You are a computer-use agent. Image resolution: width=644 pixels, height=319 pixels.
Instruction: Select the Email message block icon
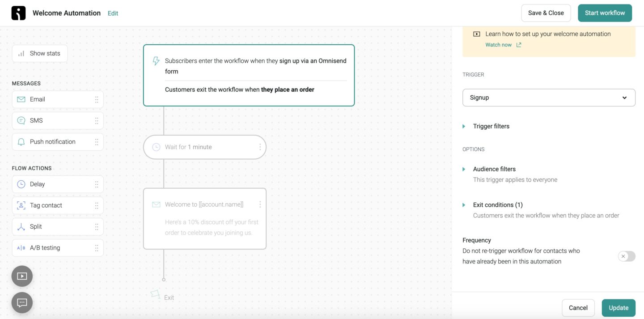coord(21,99)
